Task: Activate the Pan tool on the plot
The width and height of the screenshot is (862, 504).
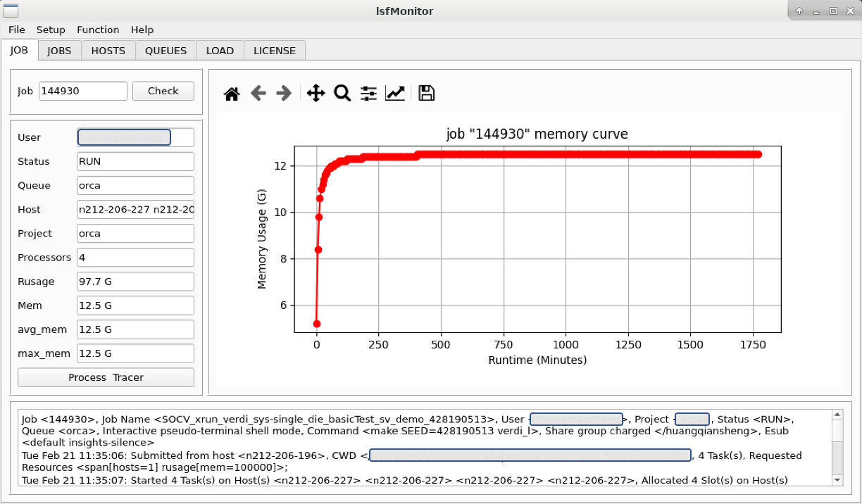Action: [x=316, y=92]
